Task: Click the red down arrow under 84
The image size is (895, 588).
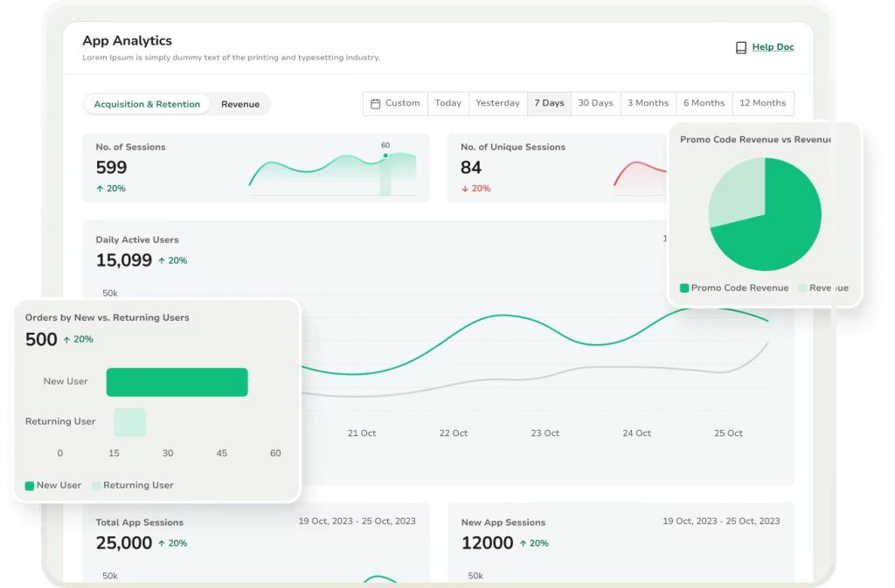Action: pyautogui.click(x=464, y=189)
